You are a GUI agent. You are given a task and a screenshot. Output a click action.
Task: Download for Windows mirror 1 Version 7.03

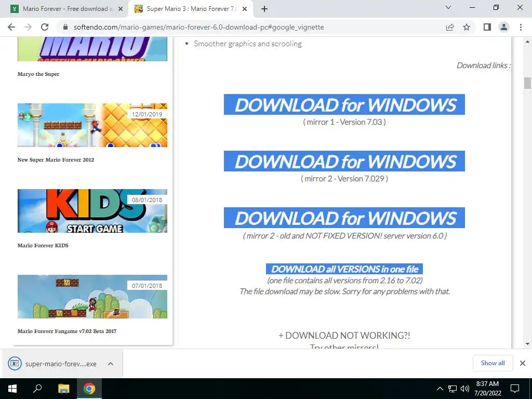[344, 104]
